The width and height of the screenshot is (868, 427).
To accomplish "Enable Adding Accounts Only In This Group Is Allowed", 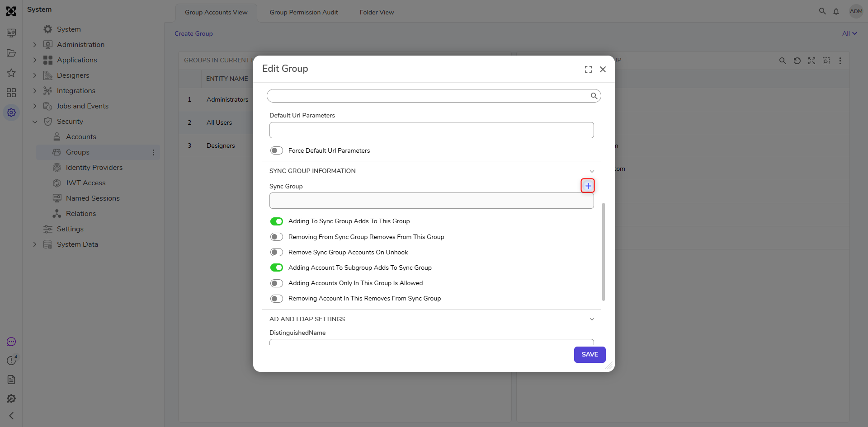I will click(x=277, y=283).
